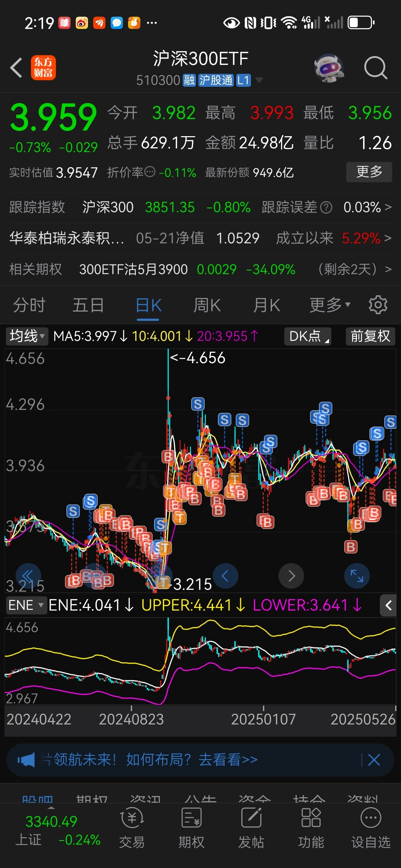401x868 pixels.
Task: Tap the 融 margin tag
Action: (x=189, y=80)
